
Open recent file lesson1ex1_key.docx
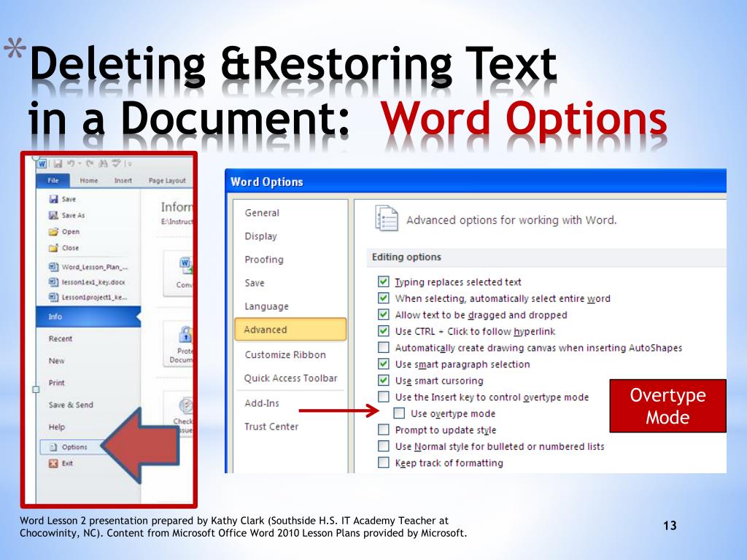(x=88, y=282)
